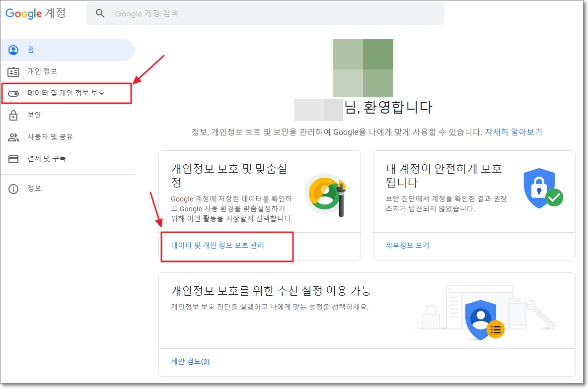Open 데이터 및 개인 정보 보호 관리 link
Viewport: 588px width, 388px height.
coord(218,245)
